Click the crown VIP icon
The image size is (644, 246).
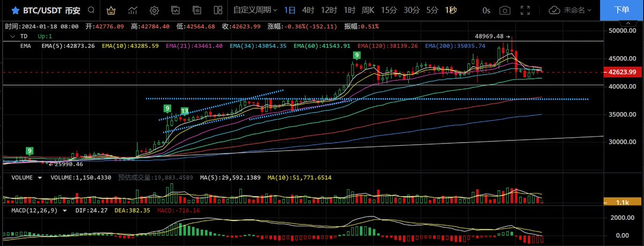pos(111,10)
